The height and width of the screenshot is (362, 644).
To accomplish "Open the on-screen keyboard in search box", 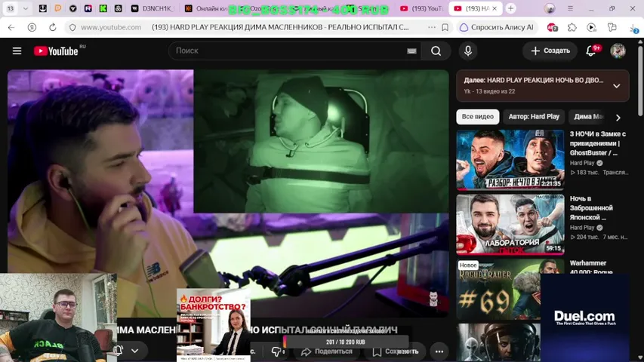I will (411, 51).
